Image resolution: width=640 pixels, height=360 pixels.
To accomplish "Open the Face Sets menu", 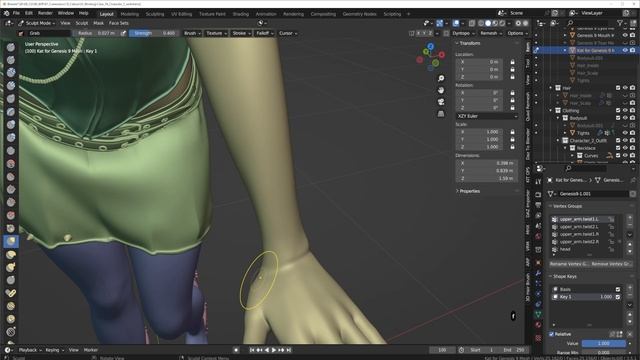I will (x=119, y=23).
